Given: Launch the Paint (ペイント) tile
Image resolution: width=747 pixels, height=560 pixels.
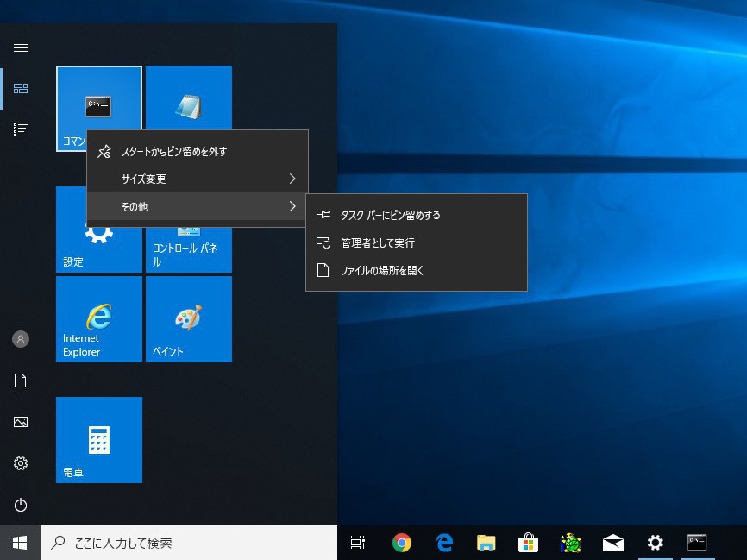Looking at the screenshot, I should point(188,319).
